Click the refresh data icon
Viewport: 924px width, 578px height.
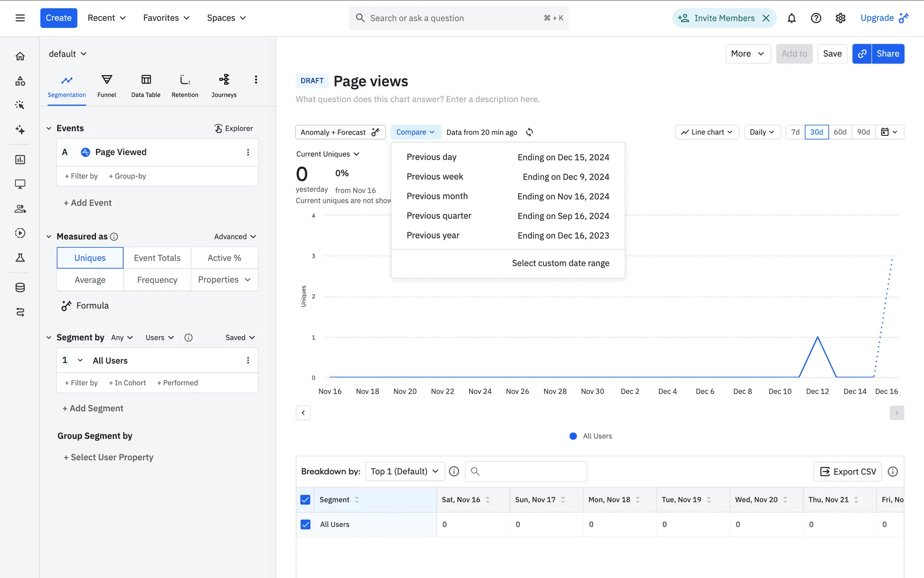[x=529, y=132]
